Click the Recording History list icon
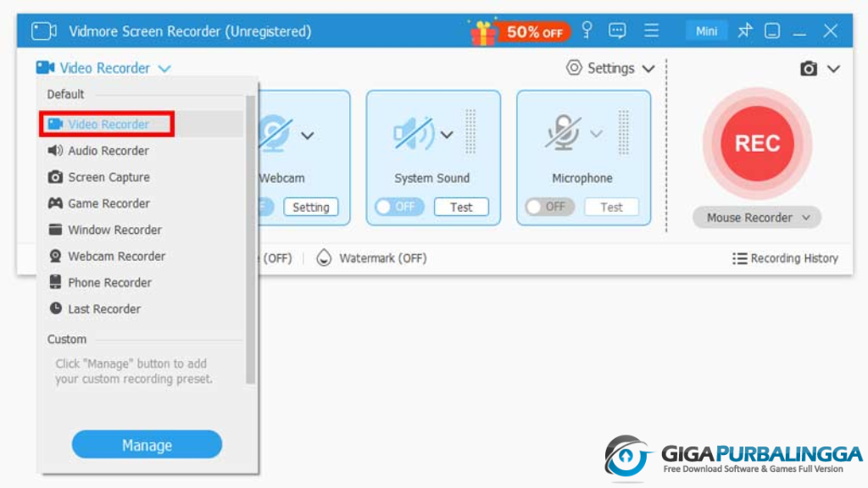 739,258
